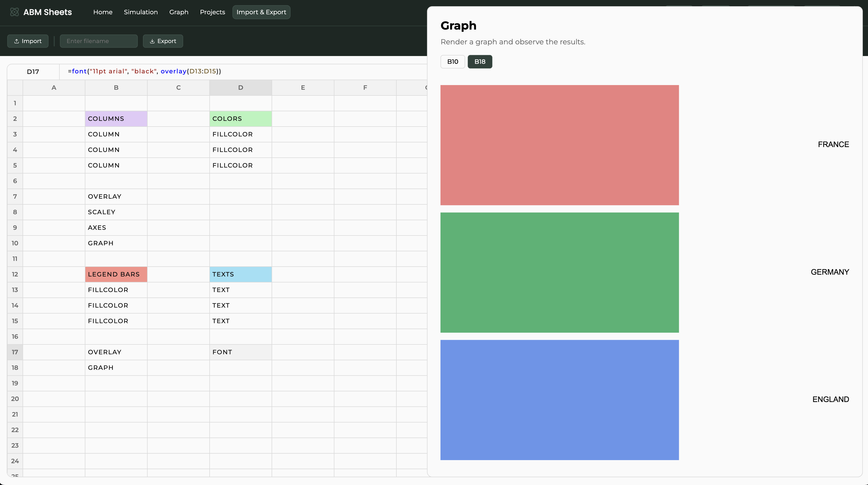Viewport: 868px width, 485px height.
Task: Select the LEGEND BARS cell
Action: pos(116,274)
